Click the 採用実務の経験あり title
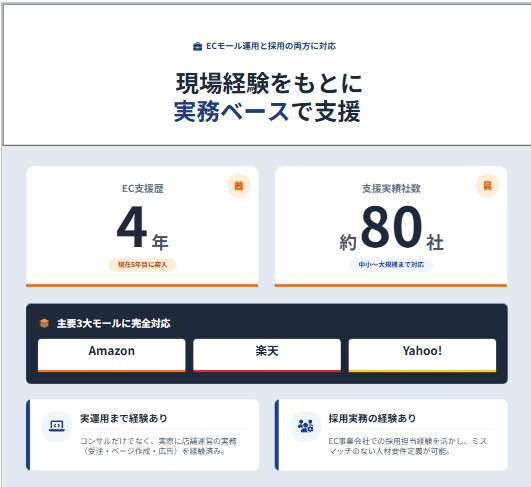This screenshot has width=531, height=487. point(372,419)
